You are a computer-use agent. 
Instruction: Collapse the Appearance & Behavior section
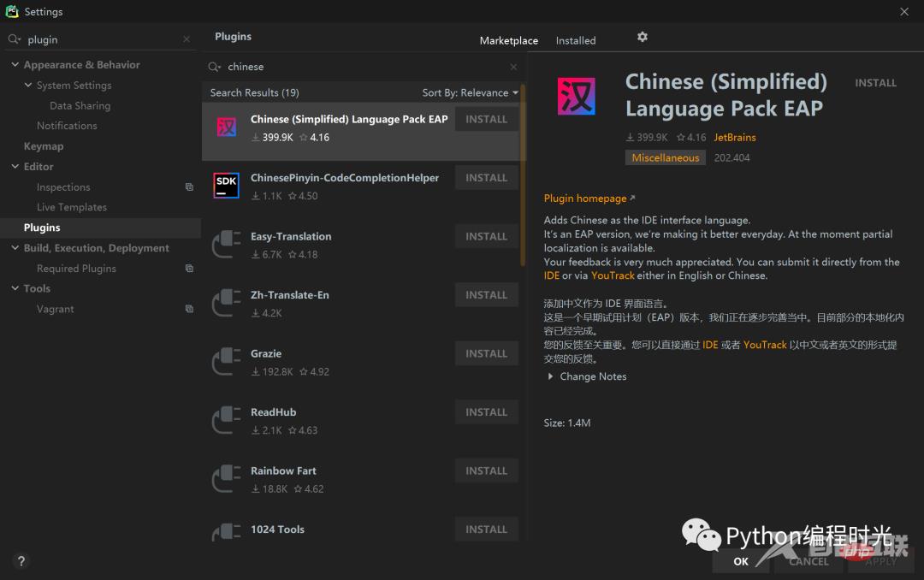pyautogui.click(x=14, y=64)
